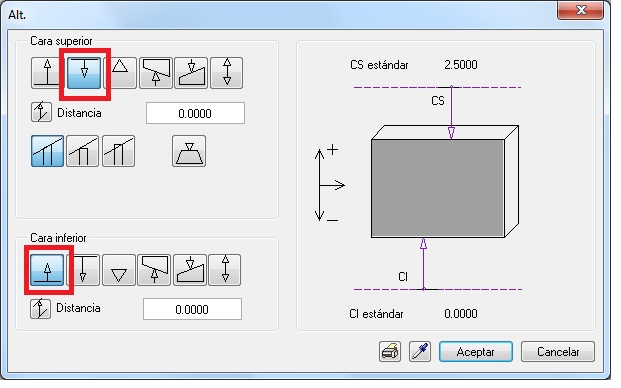Image resolution: width=621 pixels, height=388 pixels.
Task: Select the third slope column icon
Action: coord(118,151)
